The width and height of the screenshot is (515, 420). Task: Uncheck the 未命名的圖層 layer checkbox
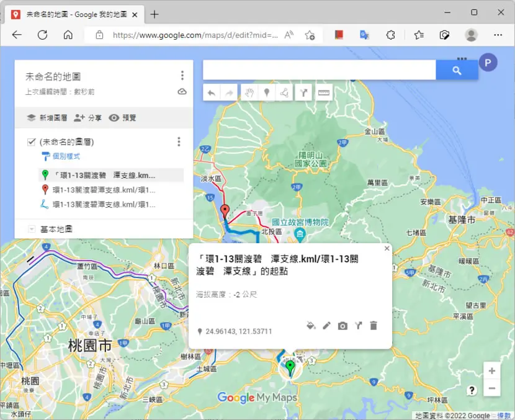point(31,142)
